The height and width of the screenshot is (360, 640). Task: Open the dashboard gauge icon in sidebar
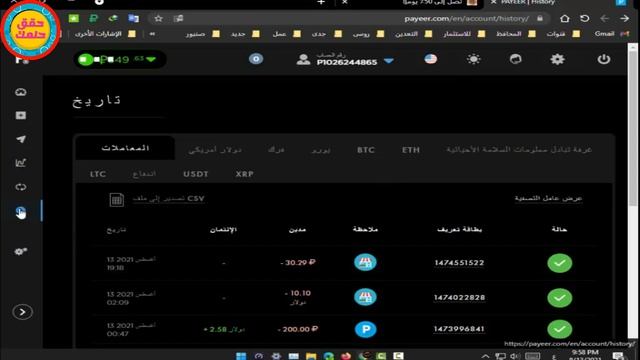tap(21, 92)
